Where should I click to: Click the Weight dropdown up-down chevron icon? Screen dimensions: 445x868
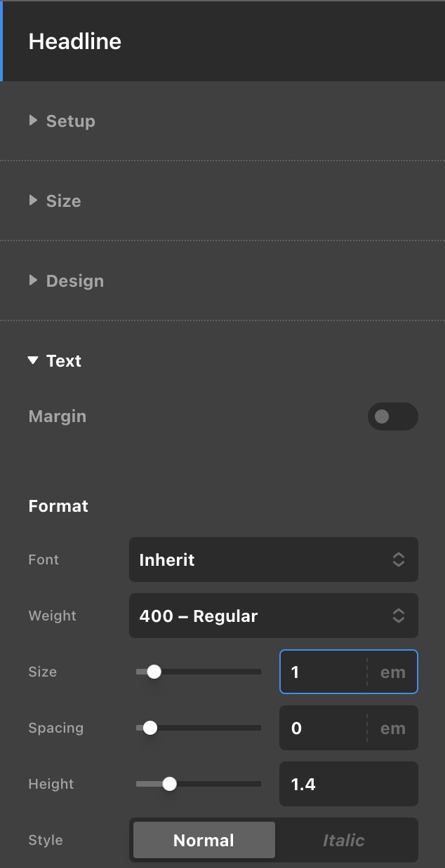coord(398,616)
